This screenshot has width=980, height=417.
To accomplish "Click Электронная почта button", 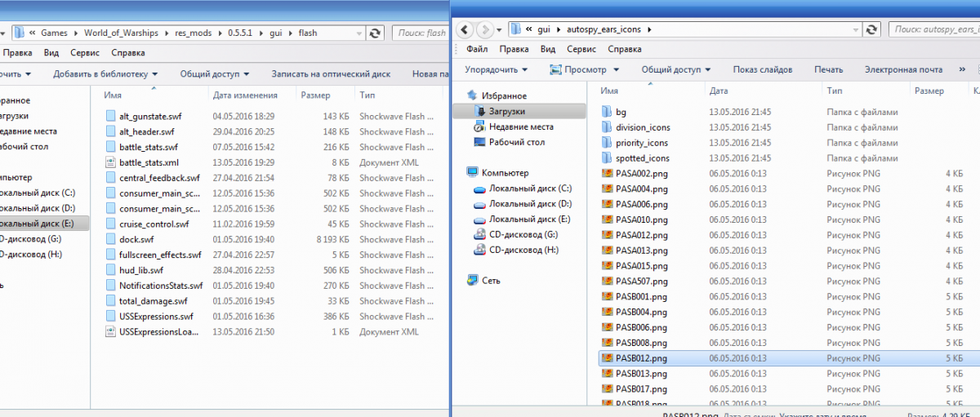I will 903,70.
